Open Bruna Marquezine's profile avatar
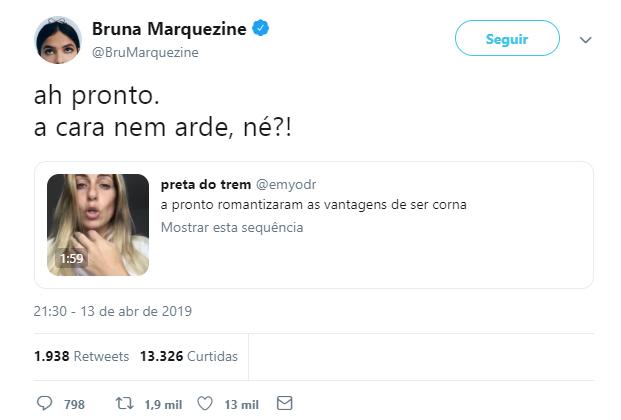The width and height of the screenshot is (621, 420). click(57, 40)
